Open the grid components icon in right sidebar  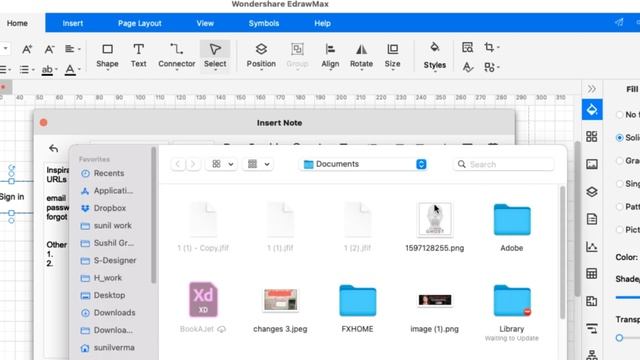[592, 136]
